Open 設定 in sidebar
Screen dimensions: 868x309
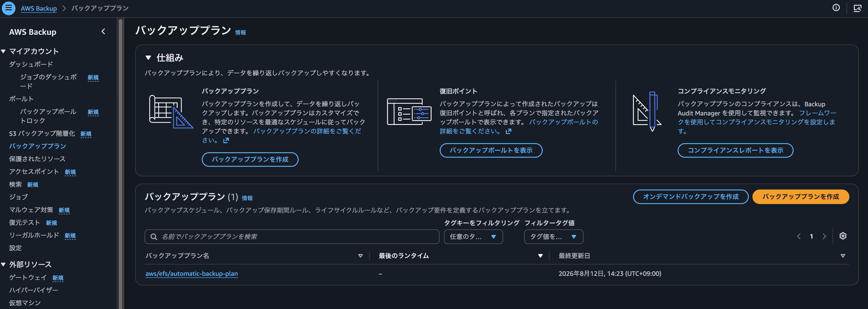[15, 248]
